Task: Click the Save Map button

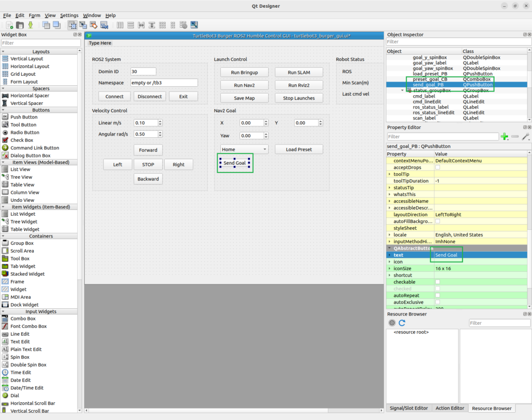Action: click(244, 98)
